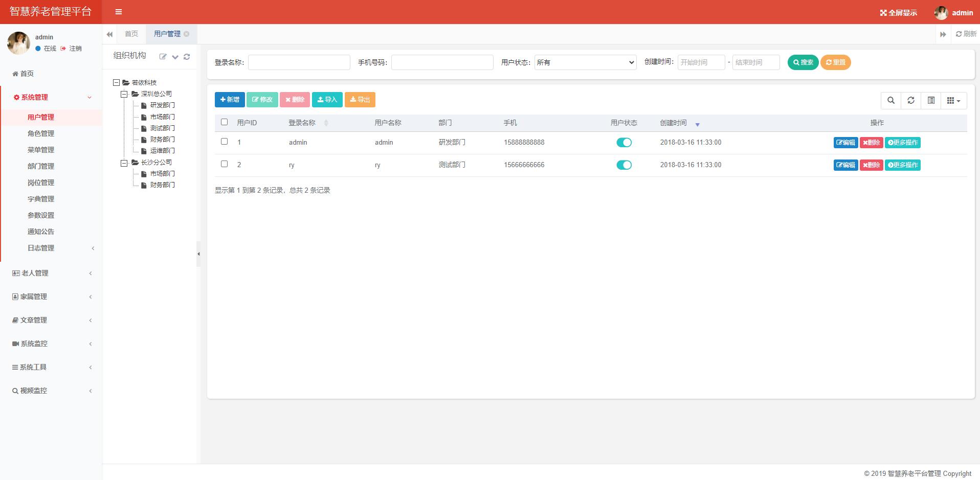Click the 刷新 refresh control top right
980x480 pixels.
click(965, 34)
